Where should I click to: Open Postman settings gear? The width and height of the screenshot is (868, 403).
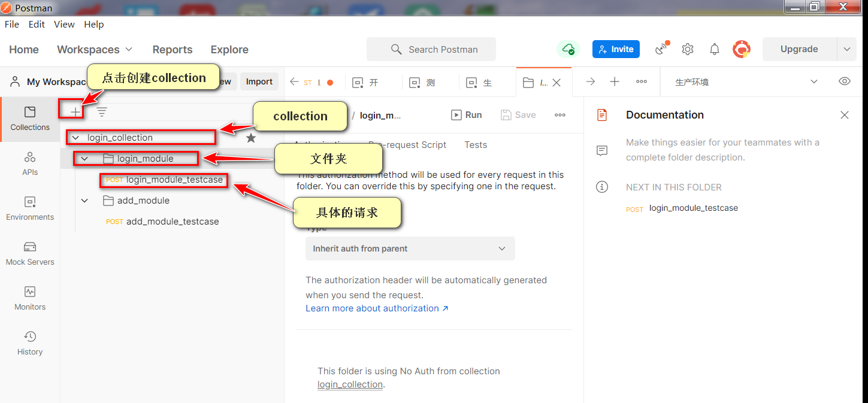click(x=688, y=49)
